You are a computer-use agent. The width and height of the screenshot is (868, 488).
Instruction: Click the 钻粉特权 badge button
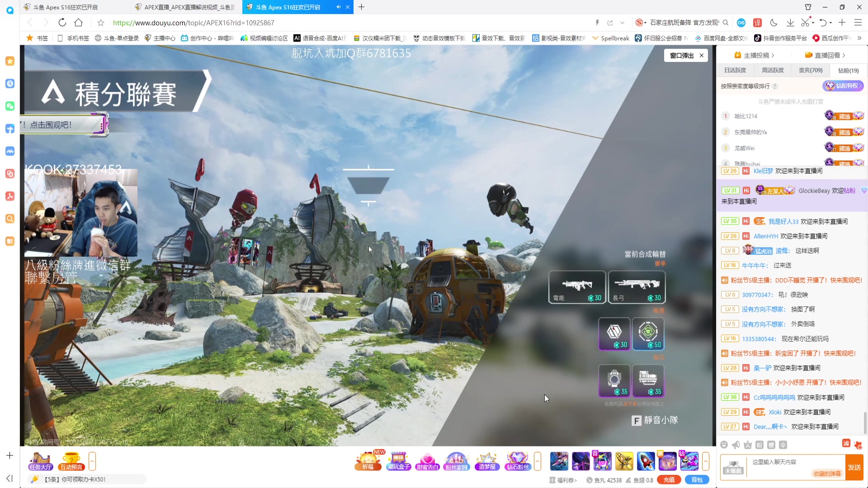point(843,86)
